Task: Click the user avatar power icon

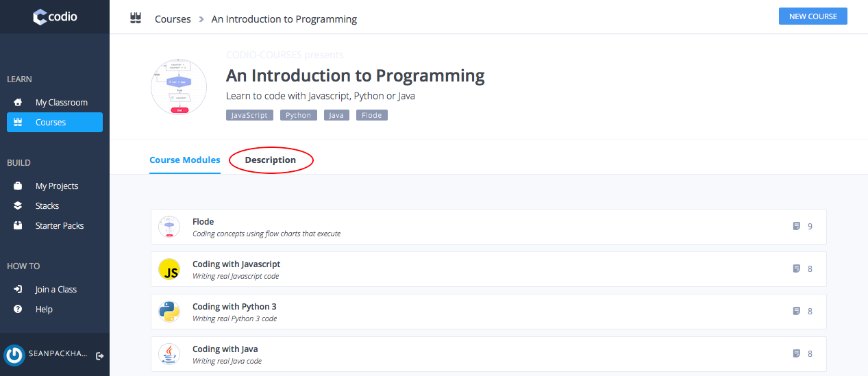Action: (14, 355)
